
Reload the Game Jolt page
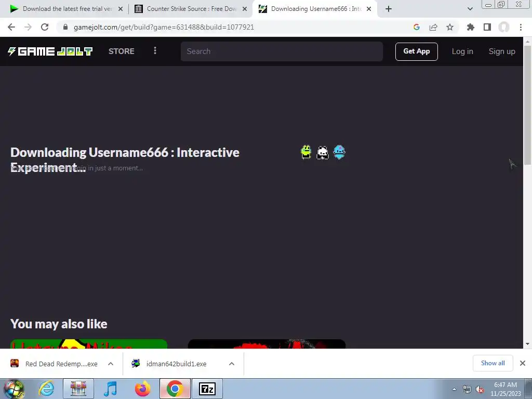[x=45, y=27]
